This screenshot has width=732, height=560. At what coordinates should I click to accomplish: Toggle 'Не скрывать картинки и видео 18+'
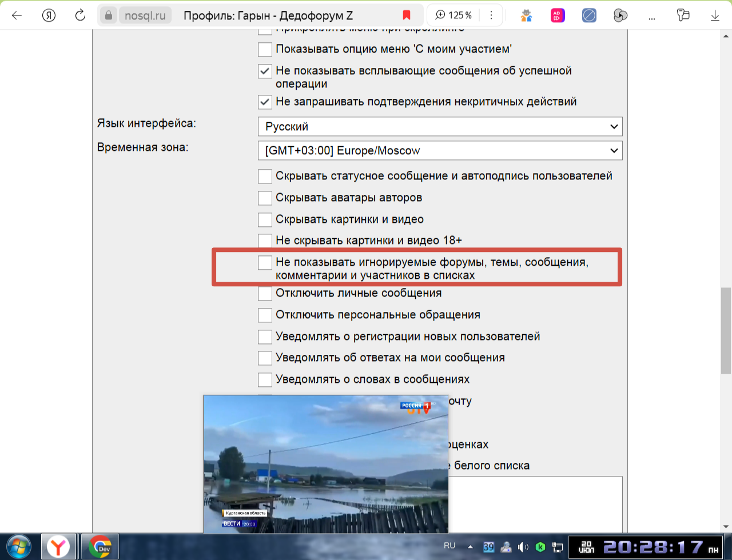coord(265,241)
